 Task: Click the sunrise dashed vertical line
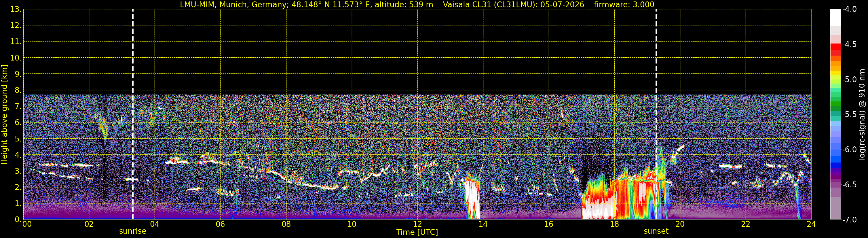[133, 114]
